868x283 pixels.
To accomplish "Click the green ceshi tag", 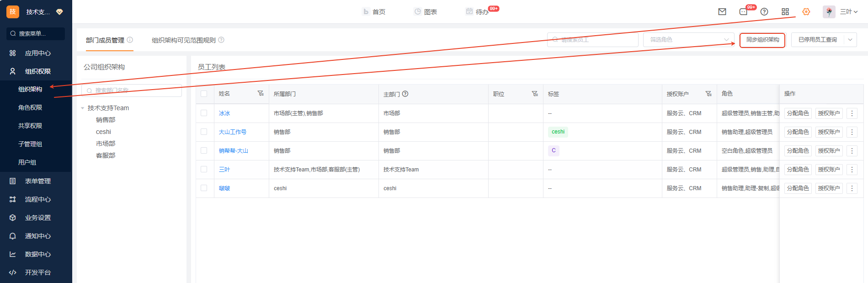I will [x=558, y=132].
